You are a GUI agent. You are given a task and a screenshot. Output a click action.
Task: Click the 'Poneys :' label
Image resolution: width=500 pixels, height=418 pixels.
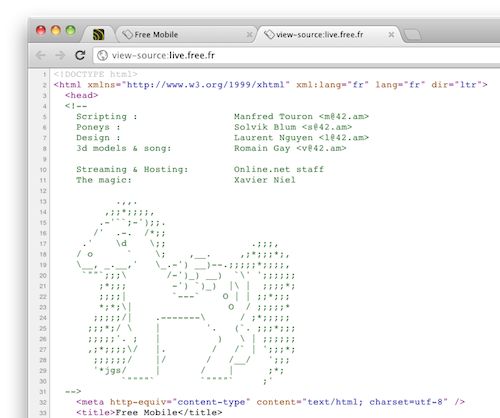pyautogui.click(x=98, y=127)
